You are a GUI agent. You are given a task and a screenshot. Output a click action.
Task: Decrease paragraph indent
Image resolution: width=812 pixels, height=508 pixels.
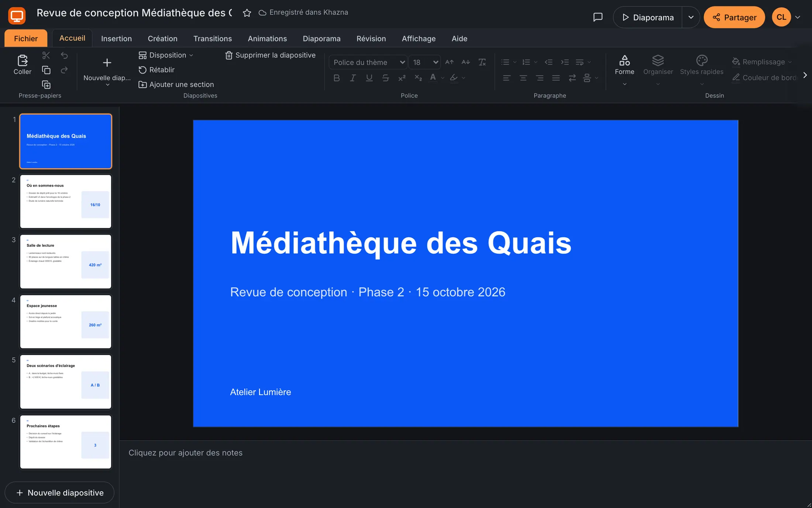tap(548, 62)
